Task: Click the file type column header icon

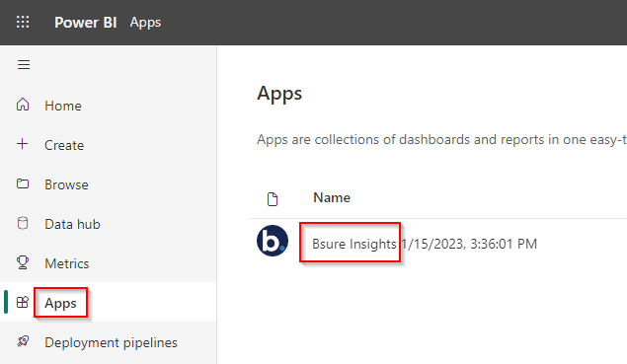Action: tap(273, 198)
